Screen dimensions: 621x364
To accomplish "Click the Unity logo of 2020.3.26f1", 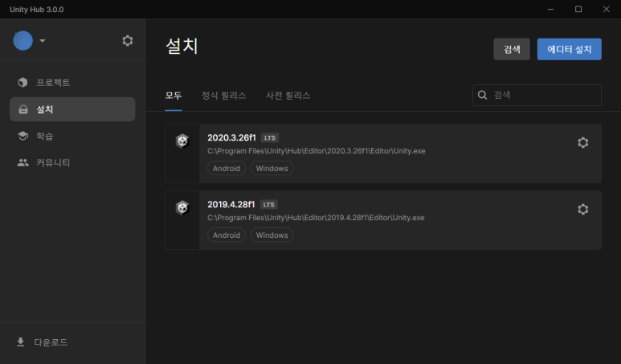I will pyautogui.click(x=182, y=141).
